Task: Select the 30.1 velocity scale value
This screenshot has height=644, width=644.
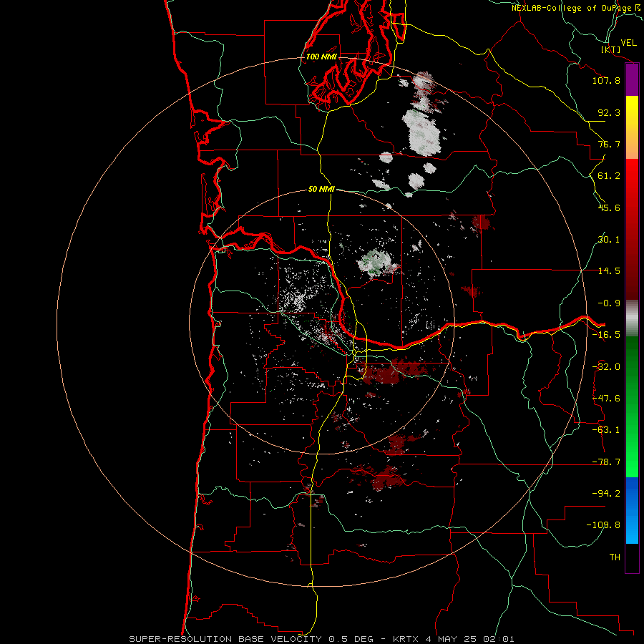Action: pyautogui.click(x=609, y=240)
